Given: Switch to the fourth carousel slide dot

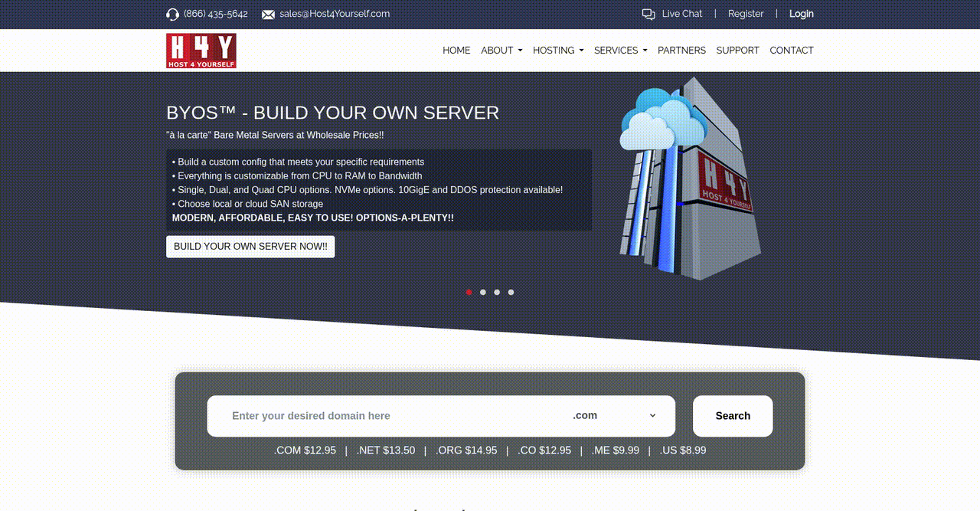Looking at the screenshot, I should [511, 292].
